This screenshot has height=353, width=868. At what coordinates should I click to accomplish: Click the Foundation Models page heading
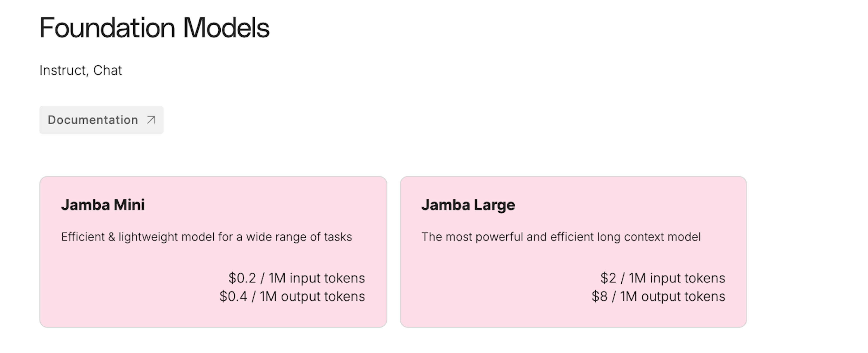[x=155, y=28]
